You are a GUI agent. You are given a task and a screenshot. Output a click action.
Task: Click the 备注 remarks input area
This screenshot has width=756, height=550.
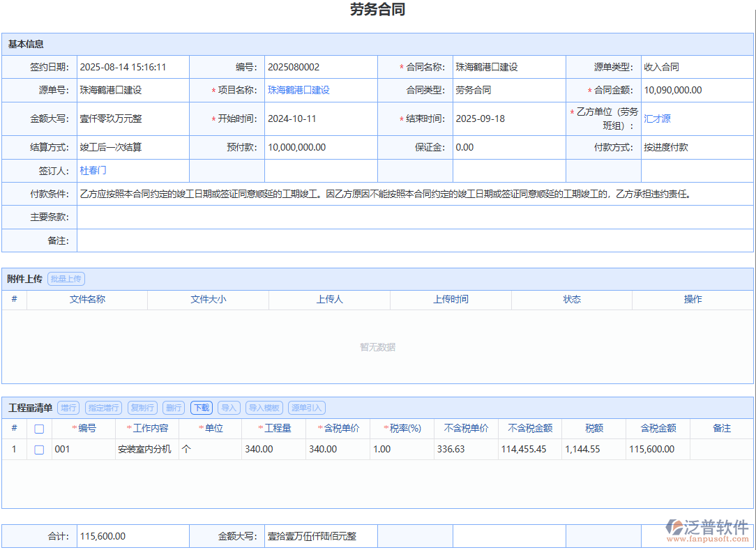coord(279,240)
